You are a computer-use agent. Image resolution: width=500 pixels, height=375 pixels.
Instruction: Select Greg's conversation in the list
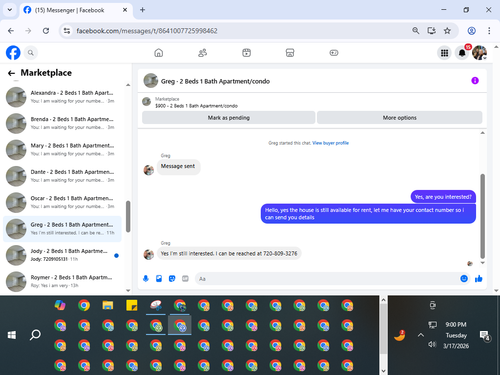point(62,229)
